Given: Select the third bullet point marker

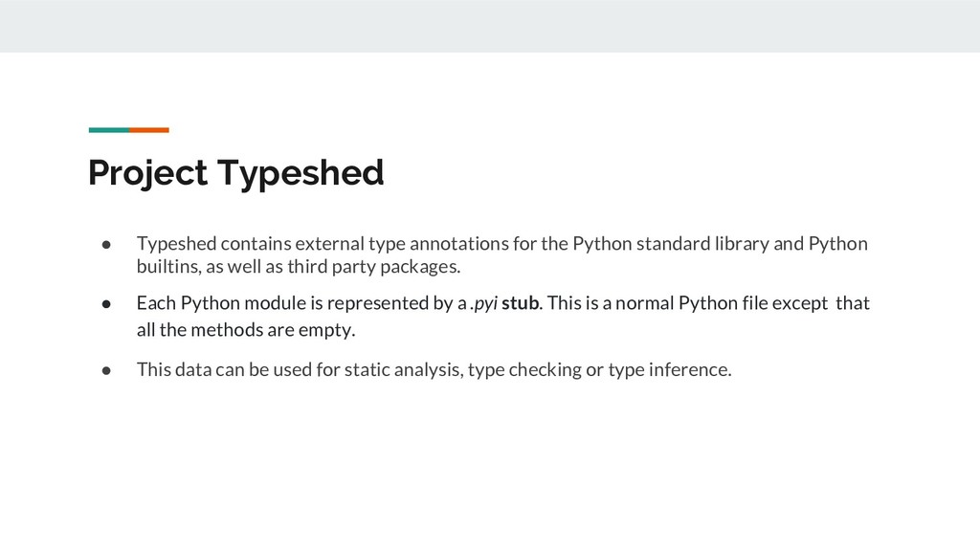Looking at the screenshot, I should (108, 370).
